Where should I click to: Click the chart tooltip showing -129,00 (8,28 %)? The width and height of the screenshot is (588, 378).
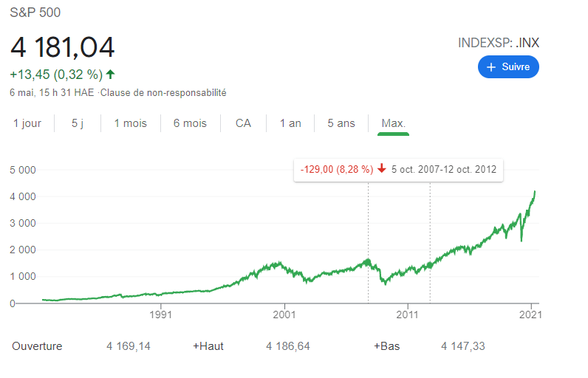point(398,169)
